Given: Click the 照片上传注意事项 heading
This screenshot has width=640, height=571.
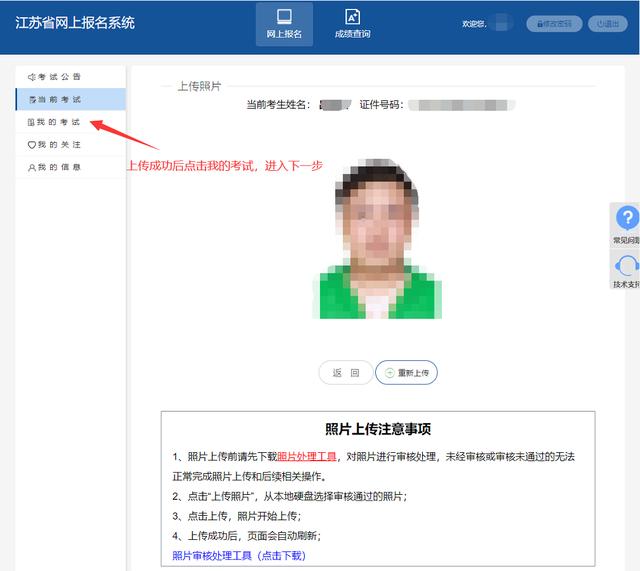Looking at the screenshot, I should (378, 429).
